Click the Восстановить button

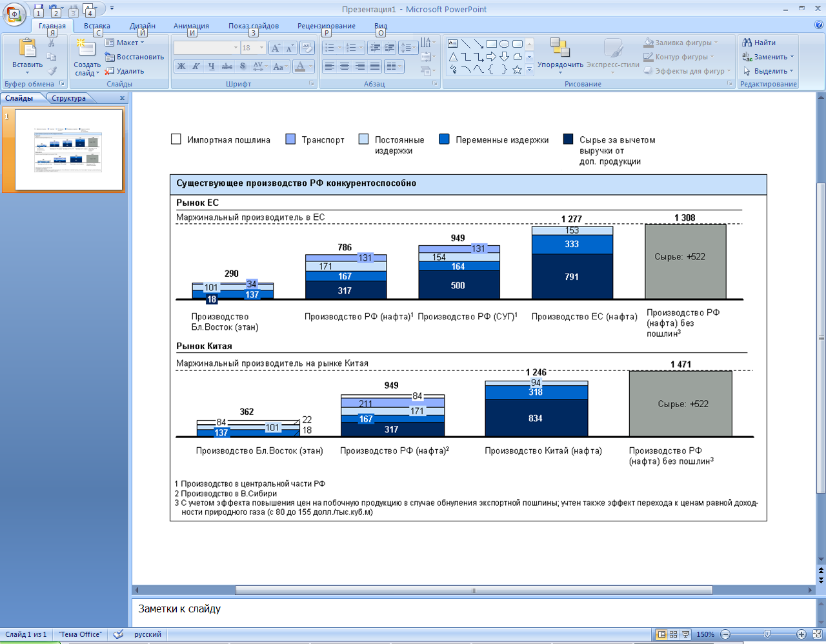pos(134,57)
